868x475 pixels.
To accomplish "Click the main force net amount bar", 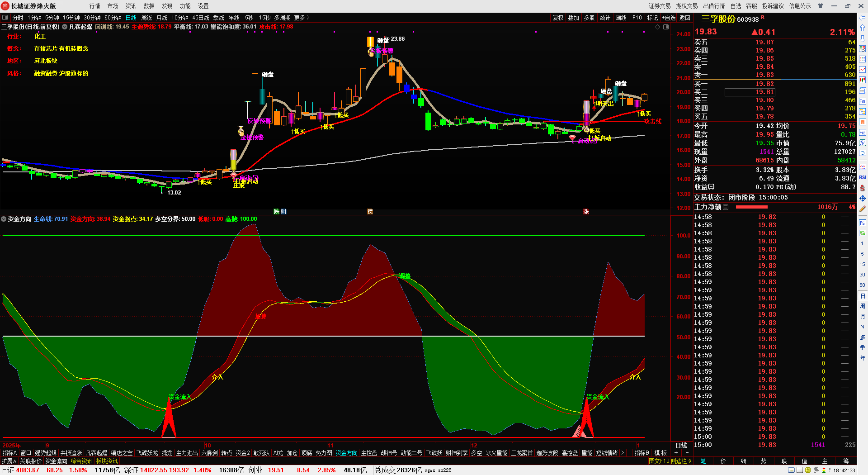I will (751, 207).
